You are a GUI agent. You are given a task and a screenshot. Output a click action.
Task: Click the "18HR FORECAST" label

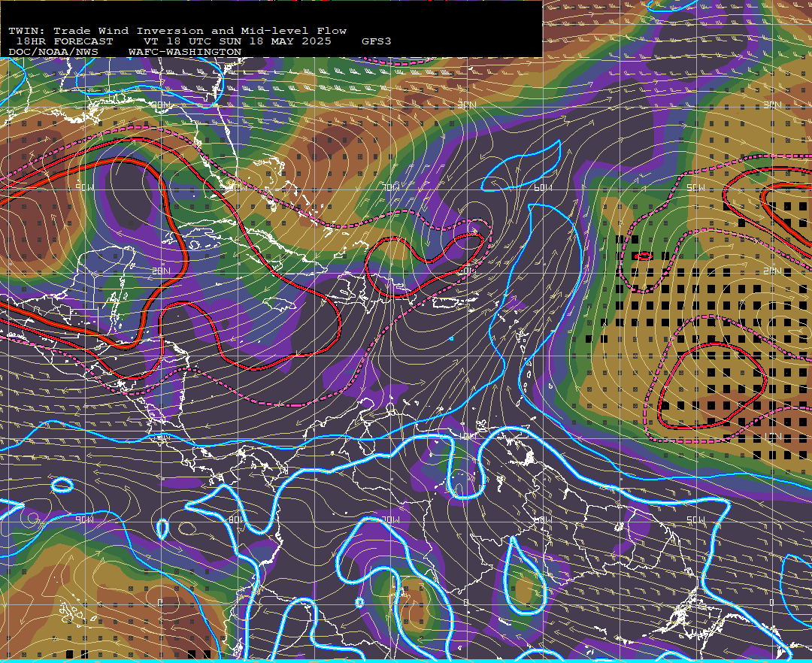tap(64, 41)
